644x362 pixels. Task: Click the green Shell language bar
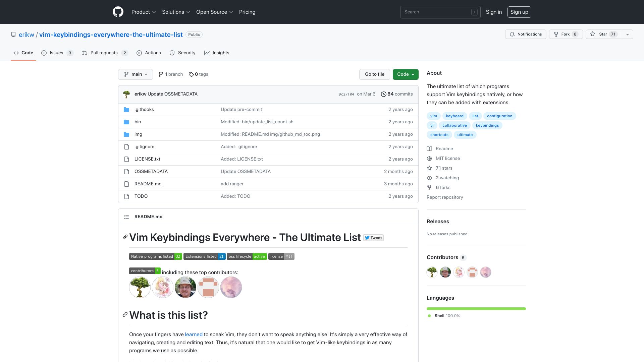point(476,309)
